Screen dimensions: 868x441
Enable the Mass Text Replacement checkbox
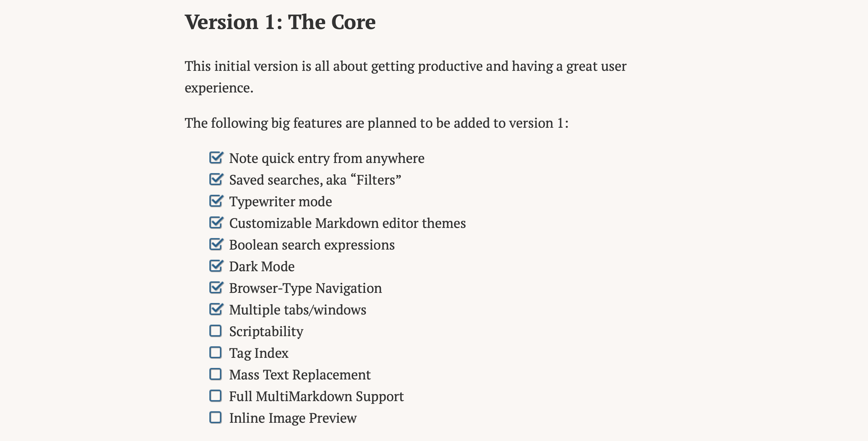point(215,374)
